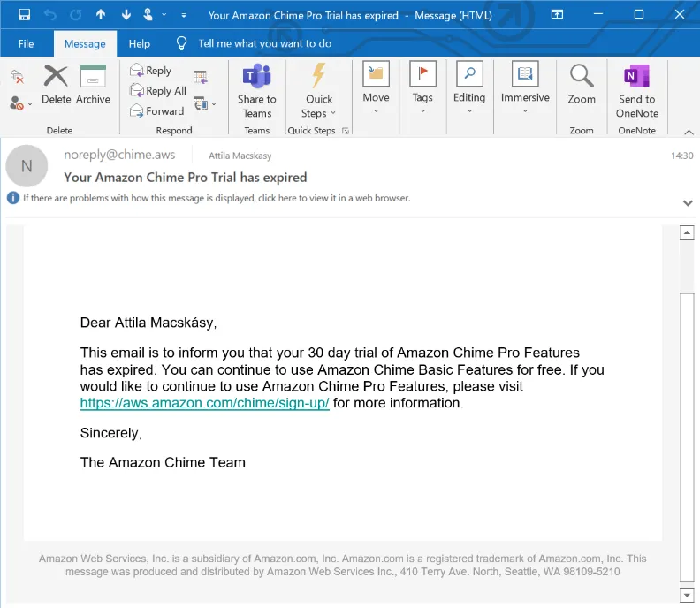Click sender avatar N

point(27,165)
